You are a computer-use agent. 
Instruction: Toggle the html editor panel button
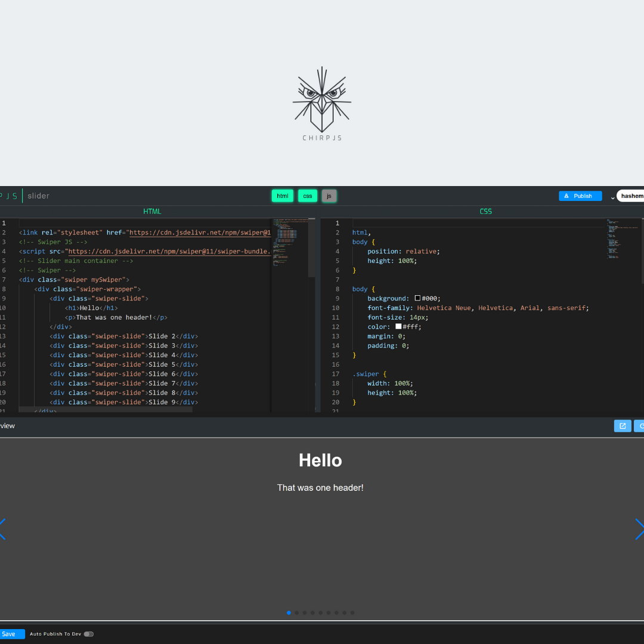283,196
